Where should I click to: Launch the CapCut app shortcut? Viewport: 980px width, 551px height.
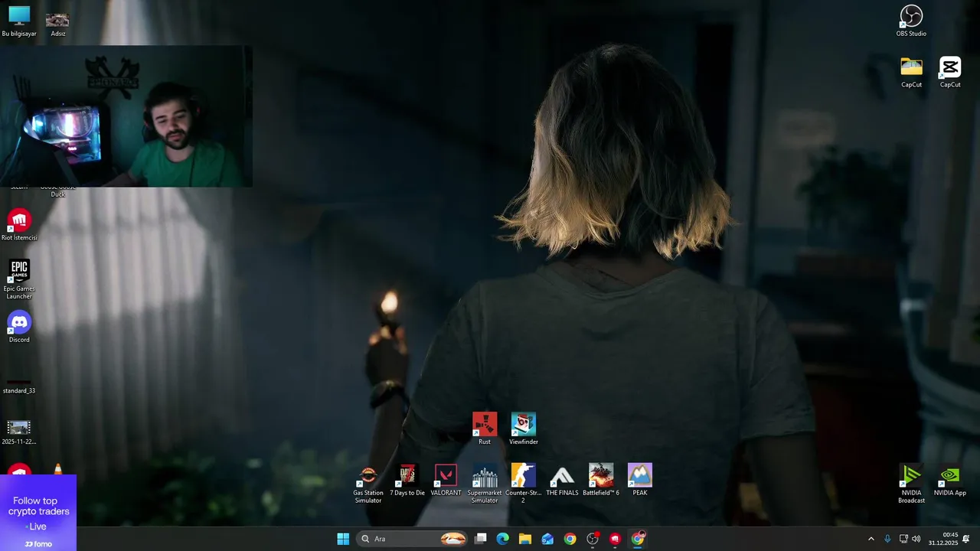(950, 72)
